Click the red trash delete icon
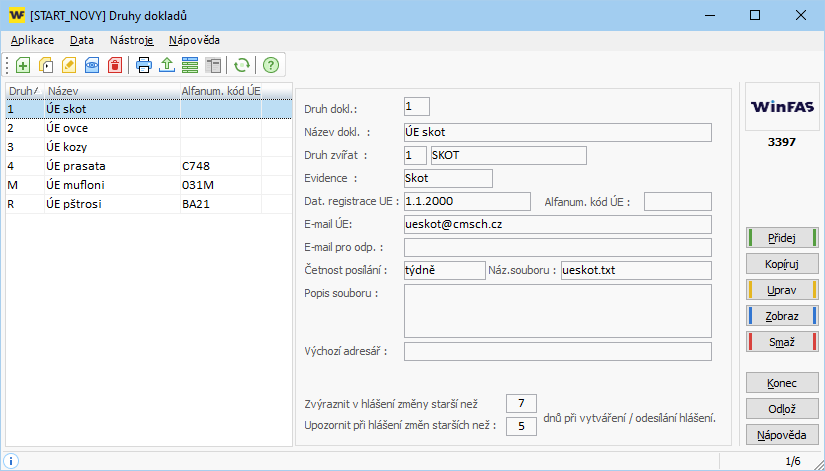The image size is (825, 471). point(115,65)
